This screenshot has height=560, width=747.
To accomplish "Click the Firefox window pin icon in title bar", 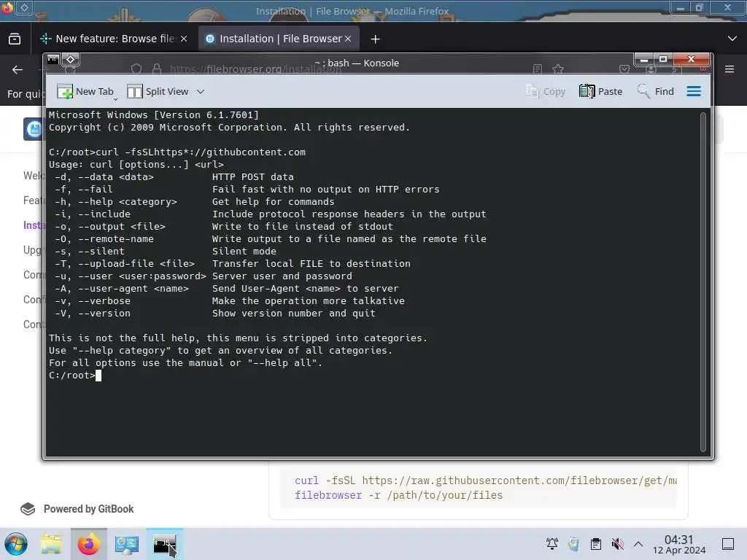I will pyautogui.click(x=24, y=7).
